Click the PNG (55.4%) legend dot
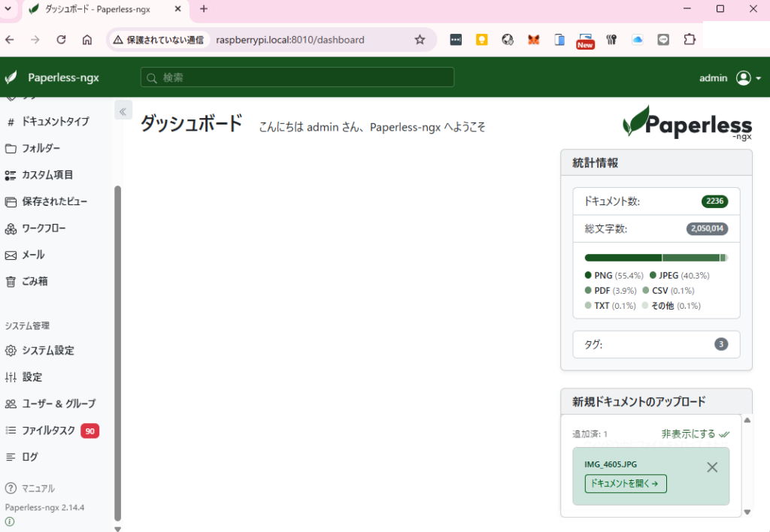Viewport: 770px width, 532px height. click(x=588, y=275)
